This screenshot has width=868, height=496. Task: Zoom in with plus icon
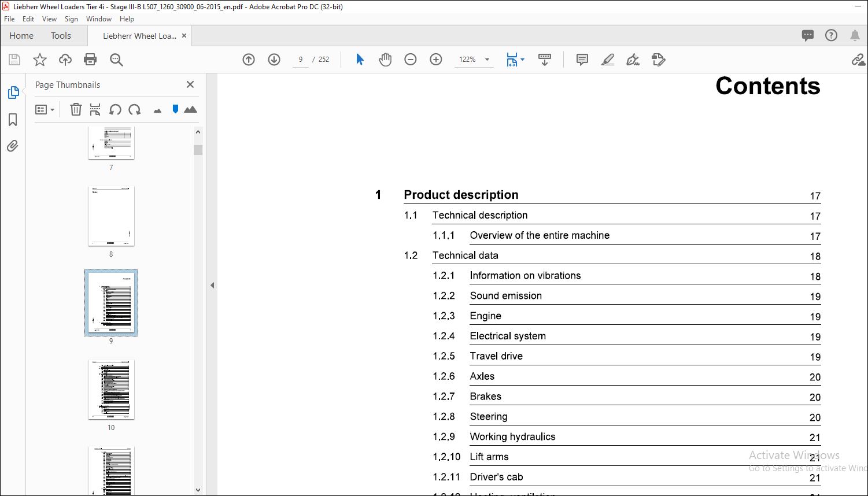(x=436, y=60)
